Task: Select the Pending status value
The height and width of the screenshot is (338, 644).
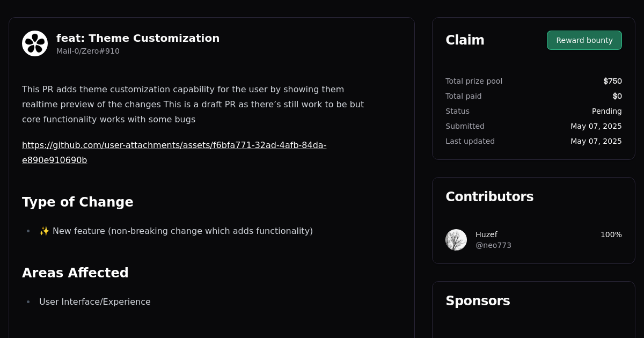Action: click(x=606, y=111)
